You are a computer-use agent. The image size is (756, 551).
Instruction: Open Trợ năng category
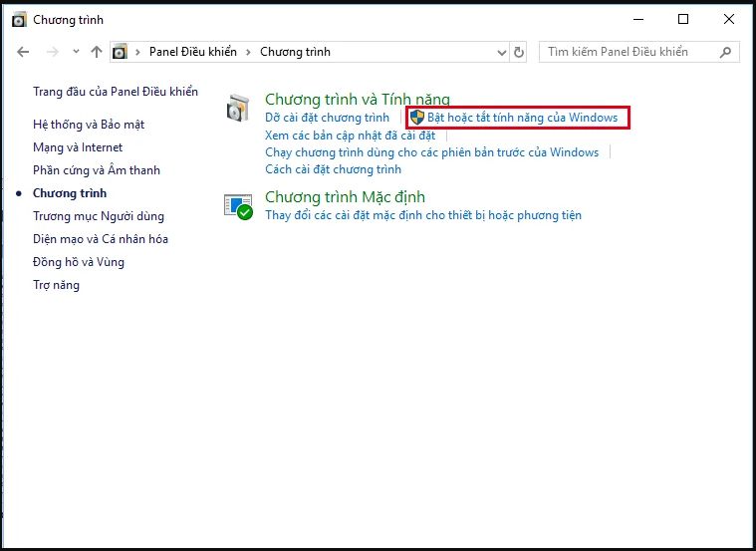(56, 285)
